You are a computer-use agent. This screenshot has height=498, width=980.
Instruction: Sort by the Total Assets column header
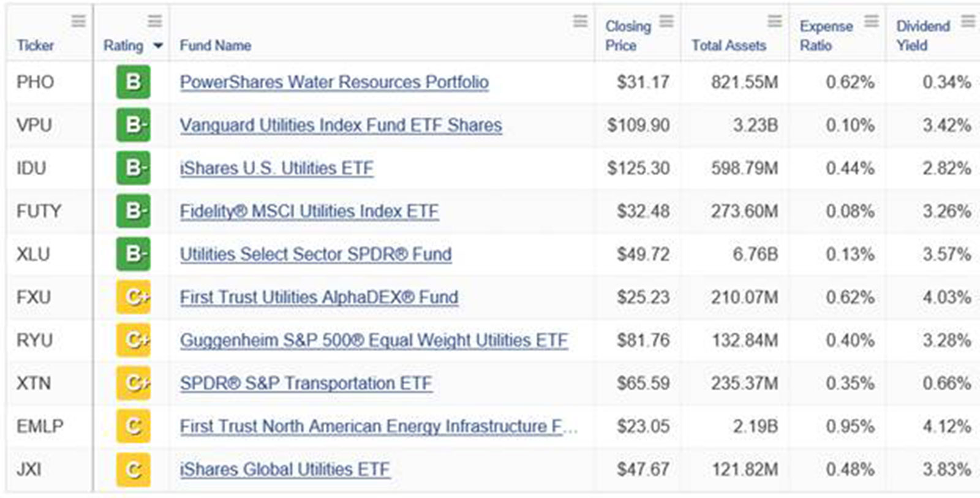(x=729, y=45)
